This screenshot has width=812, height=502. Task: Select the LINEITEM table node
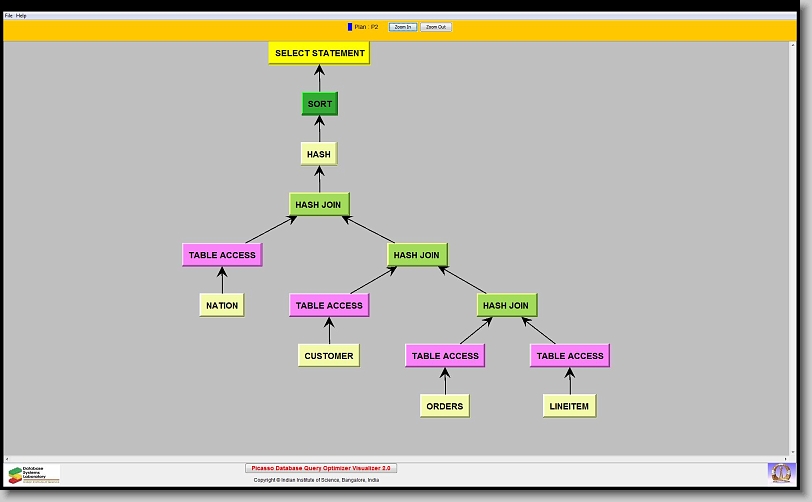coord(569,406)
